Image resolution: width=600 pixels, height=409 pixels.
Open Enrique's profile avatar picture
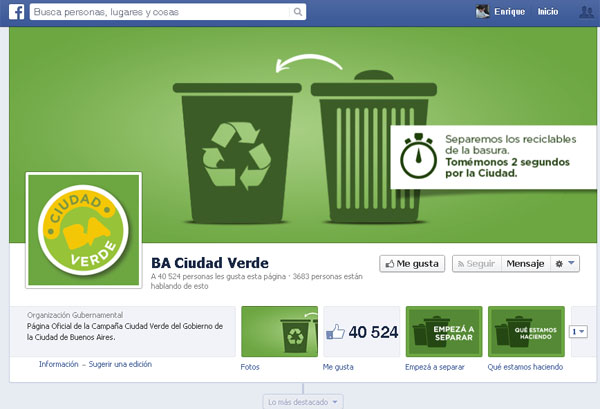tap(483, 13)
